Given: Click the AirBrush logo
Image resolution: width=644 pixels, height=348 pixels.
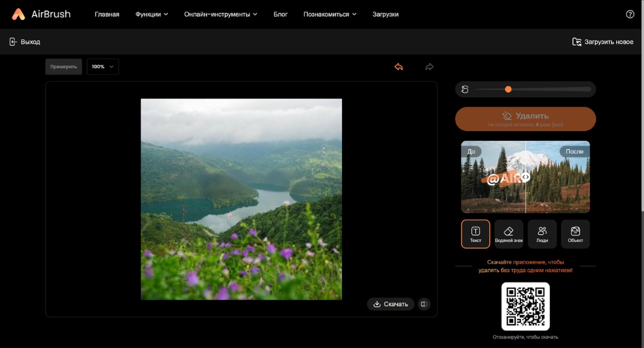Looking at the screenshot, I should pyautogui.click(x=41, y=14).
